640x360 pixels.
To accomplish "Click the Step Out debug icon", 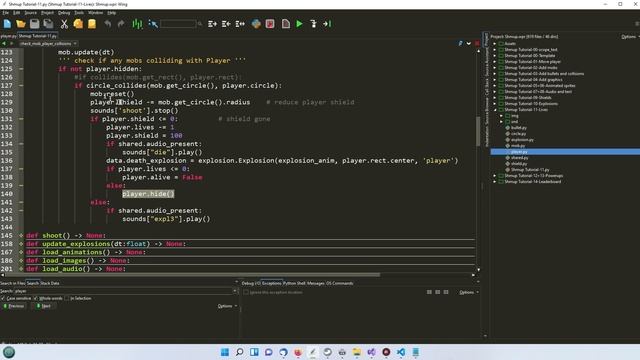I will [327, 24].
